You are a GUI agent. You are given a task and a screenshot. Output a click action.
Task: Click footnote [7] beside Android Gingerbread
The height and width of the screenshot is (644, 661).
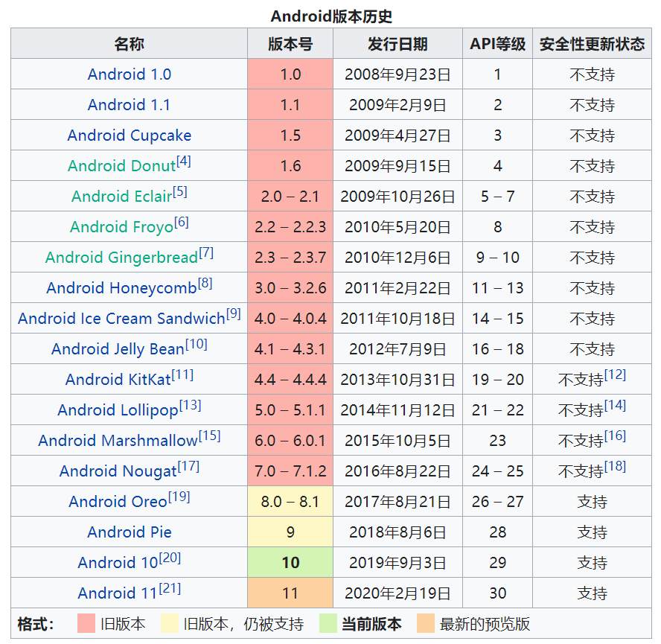[x=206, y=252]
